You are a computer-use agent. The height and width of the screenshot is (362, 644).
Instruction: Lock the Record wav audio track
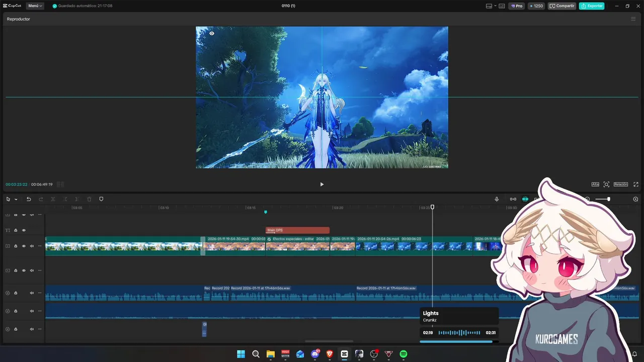pos(16,293)
